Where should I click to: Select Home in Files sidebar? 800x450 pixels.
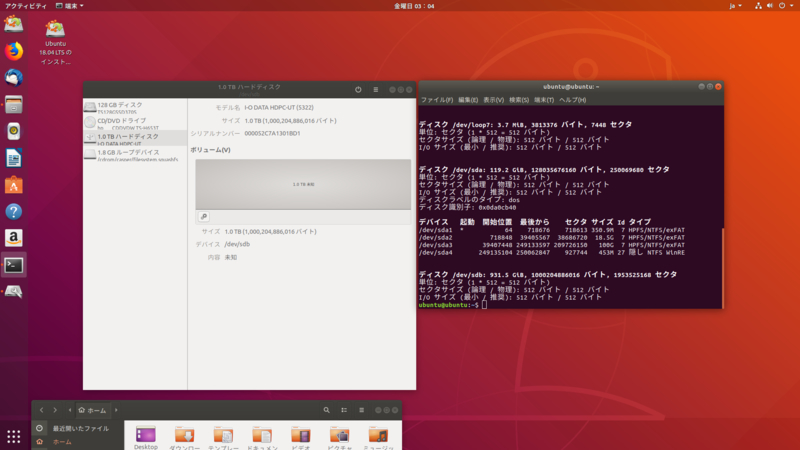coord(77,442)
